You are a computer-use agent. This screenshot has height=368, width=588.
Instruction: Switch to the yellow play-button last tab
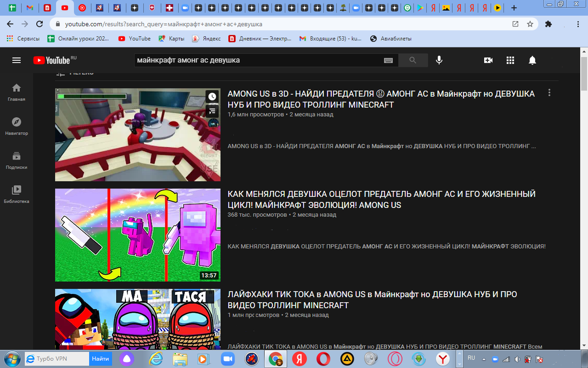[x=498, y=8]
